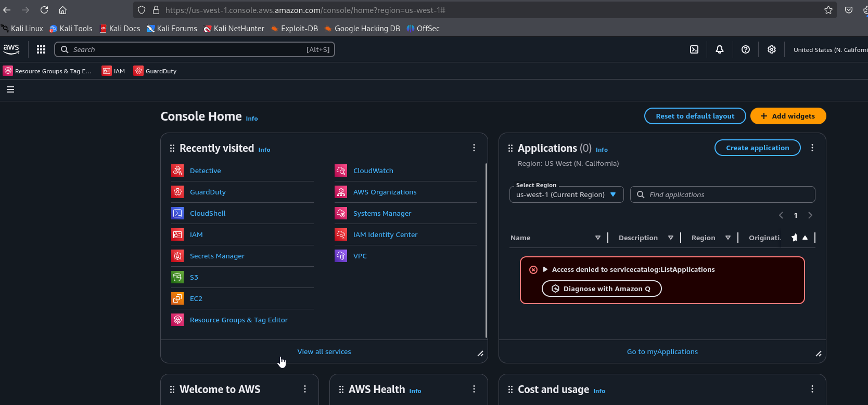This screenshot has width=868, height=405.
Task: Click the browser URL address bar
Action: tap(484, 10)
